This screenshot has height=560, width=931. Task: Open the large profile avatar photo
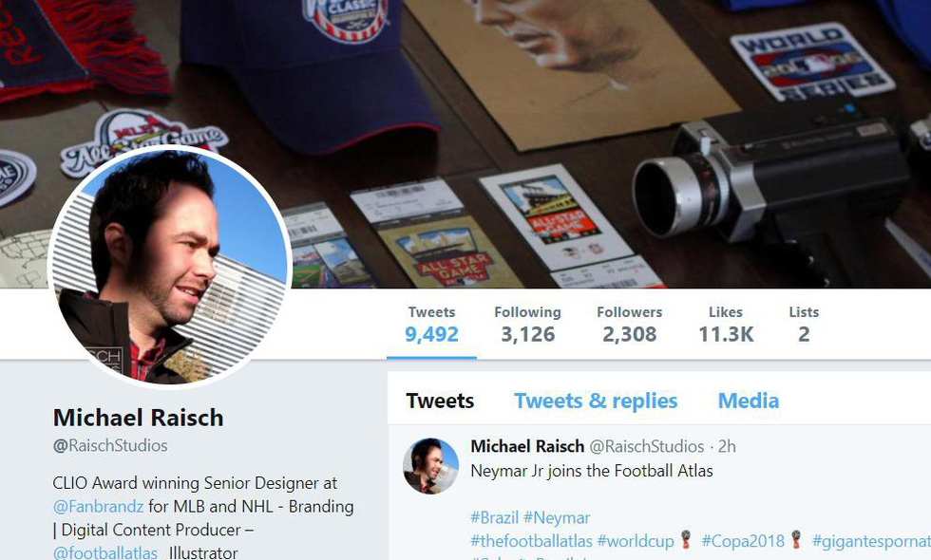pyautogui.click(x=170, y=267)
